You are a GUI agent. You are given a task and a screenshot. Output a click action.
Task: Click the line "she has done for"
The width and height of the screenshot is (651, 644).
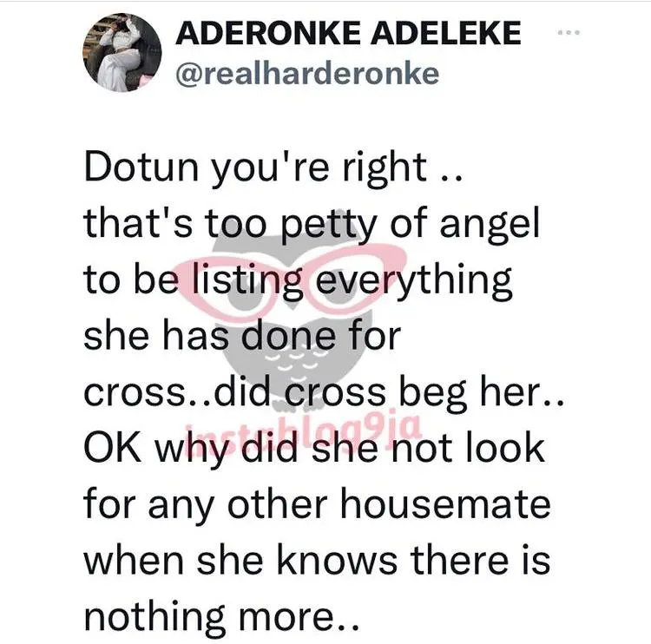point(242,337)
